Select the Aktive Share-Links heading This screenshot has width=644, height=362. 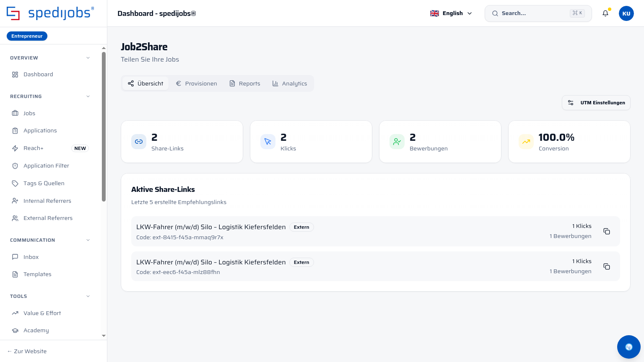click(x=163, y=189)
